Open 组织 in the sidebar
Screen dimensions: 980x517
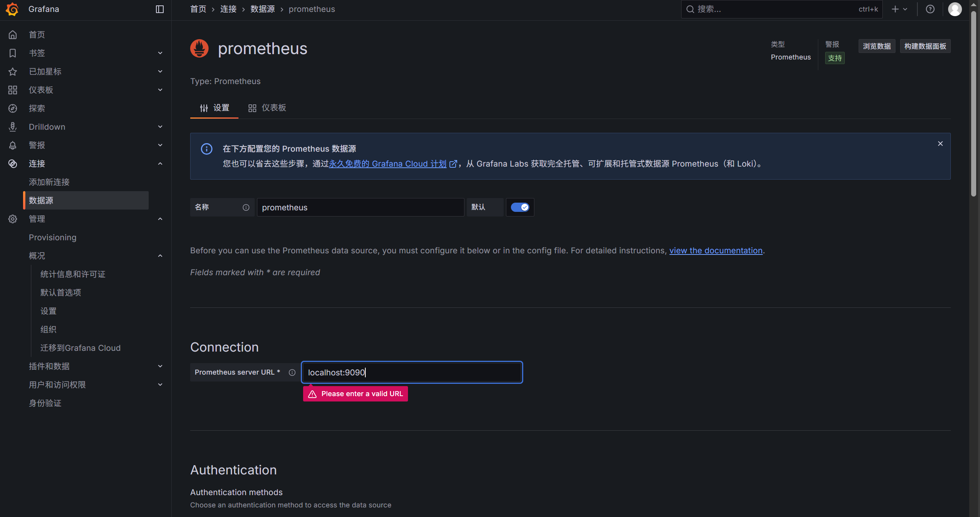click(48, 329)
